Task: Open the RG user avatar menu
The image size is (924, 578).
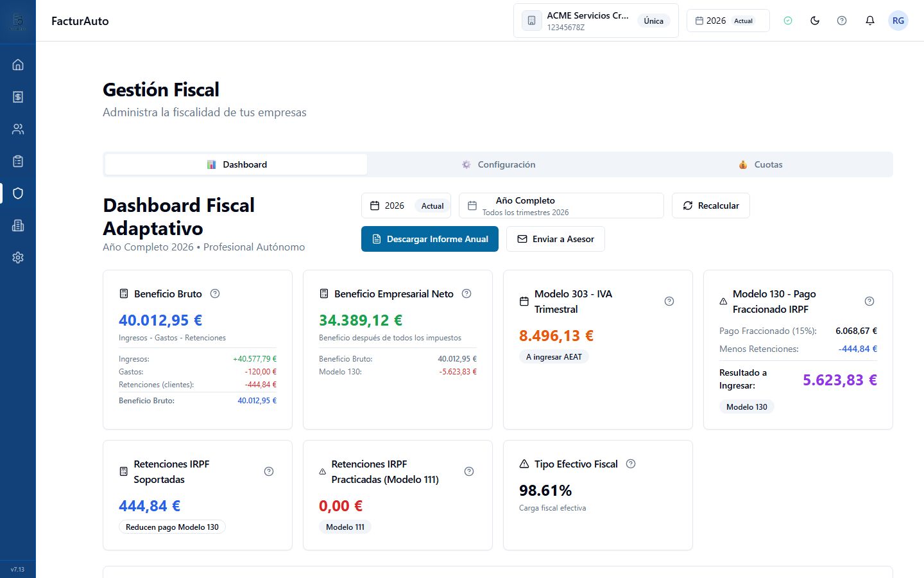Action: click(898, 21)
